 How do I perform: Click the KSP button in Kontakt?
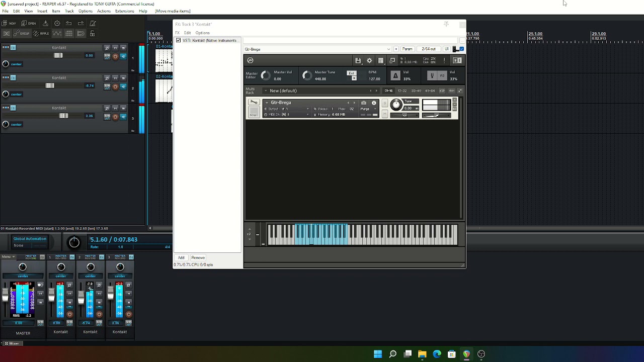tap(442, 91)
